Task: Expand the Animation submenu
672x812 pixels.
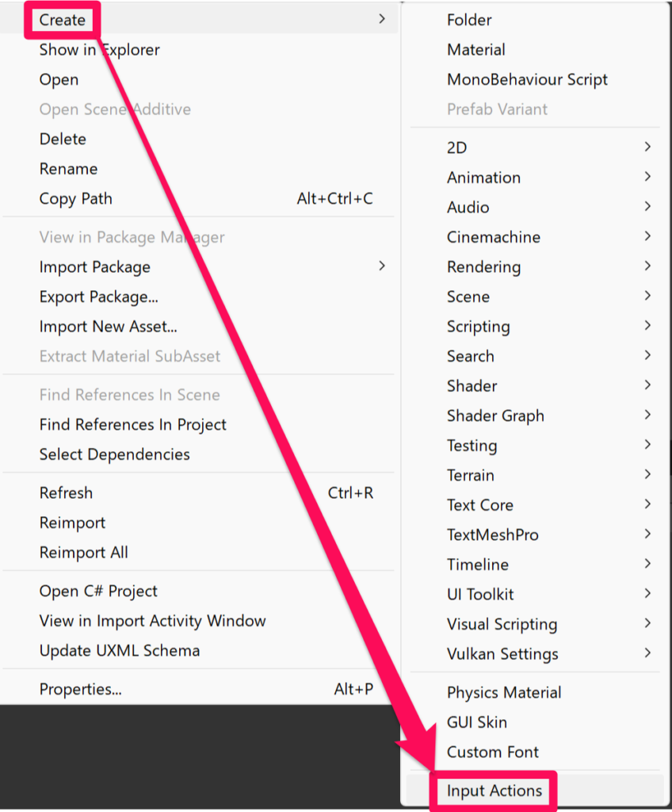Action: (483, 178)
